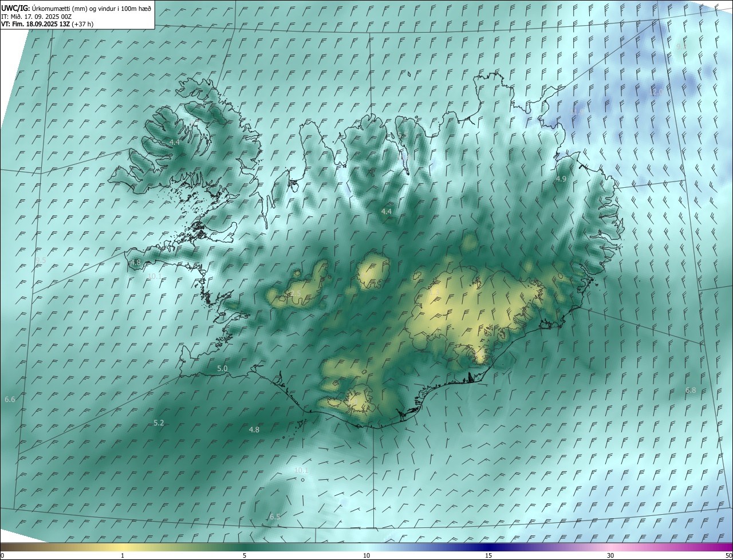Pick the yellow colorbar segment above tick 1

[123, 547]
